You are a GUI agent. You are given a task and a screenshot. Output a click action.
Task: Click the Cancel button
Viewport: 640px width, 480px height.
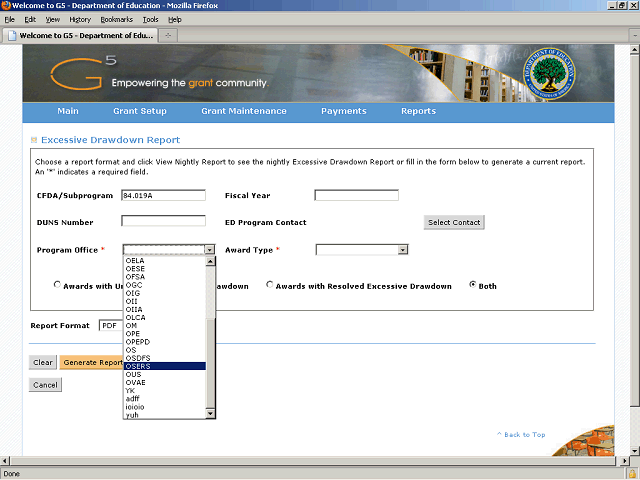coord(45,385)
